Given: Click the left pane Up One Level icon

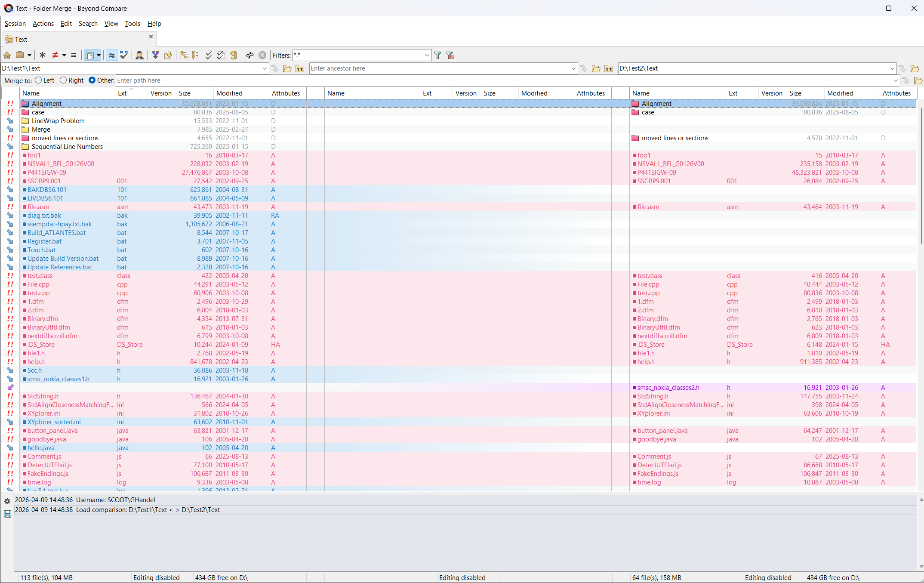Looking at the screenshot, I should (x=300, y=68).
